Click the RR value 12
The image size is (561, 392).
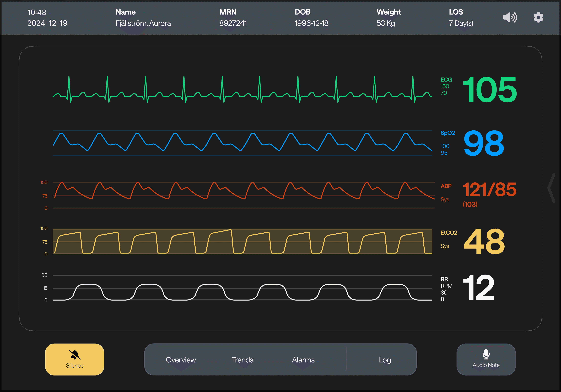(x=478, y=287)
